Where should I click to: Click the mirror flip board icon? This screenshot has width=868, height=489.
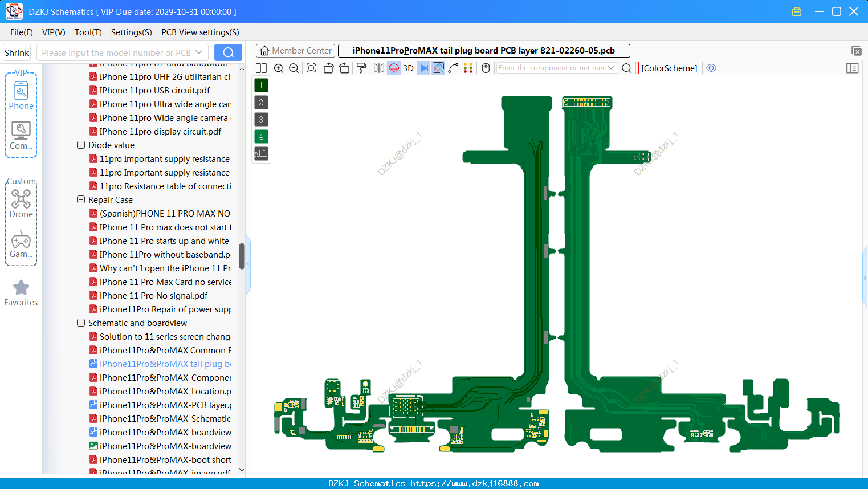378,68
